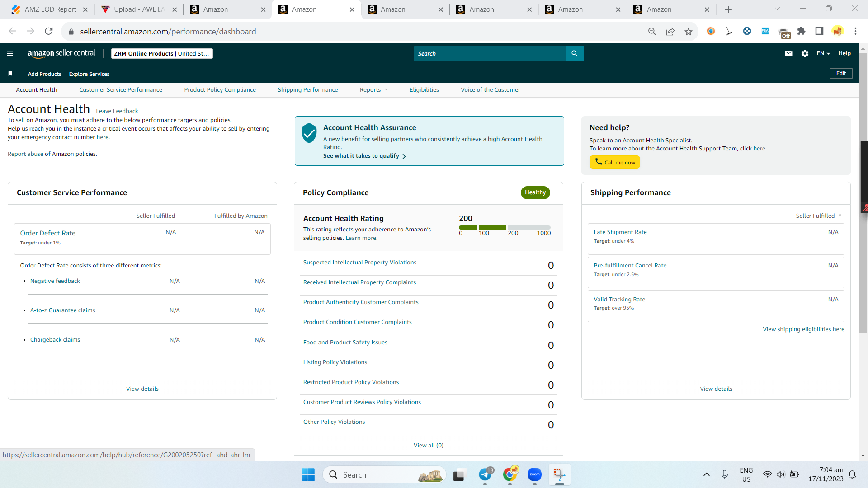
Task: Expand the Reports dropdown menu
Action: point(373,89)
